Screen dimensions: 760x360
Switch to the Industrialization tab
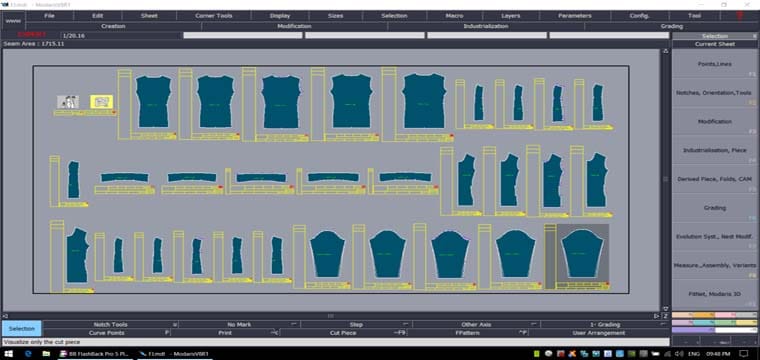486,26
